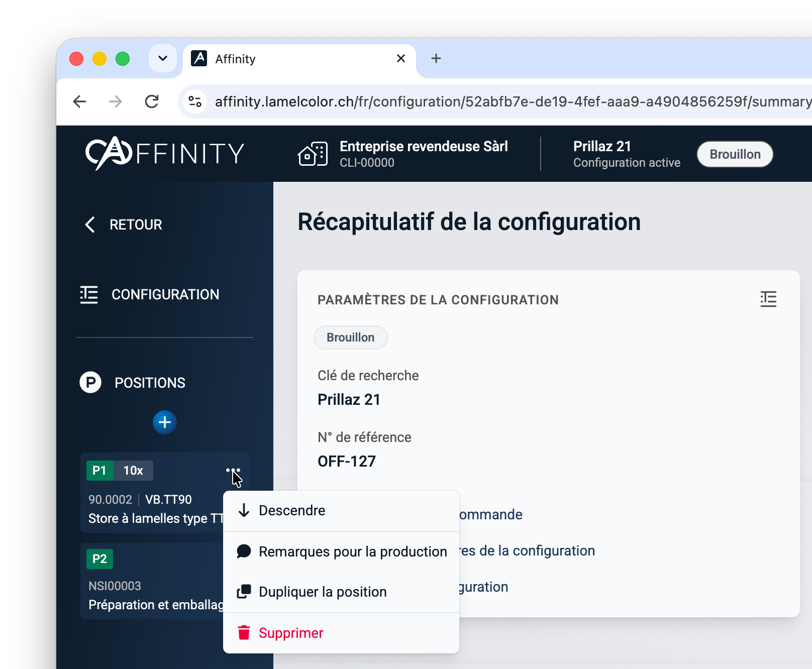
Task: Click the Descendre down arrow icon
Action: tap(244, 510)
